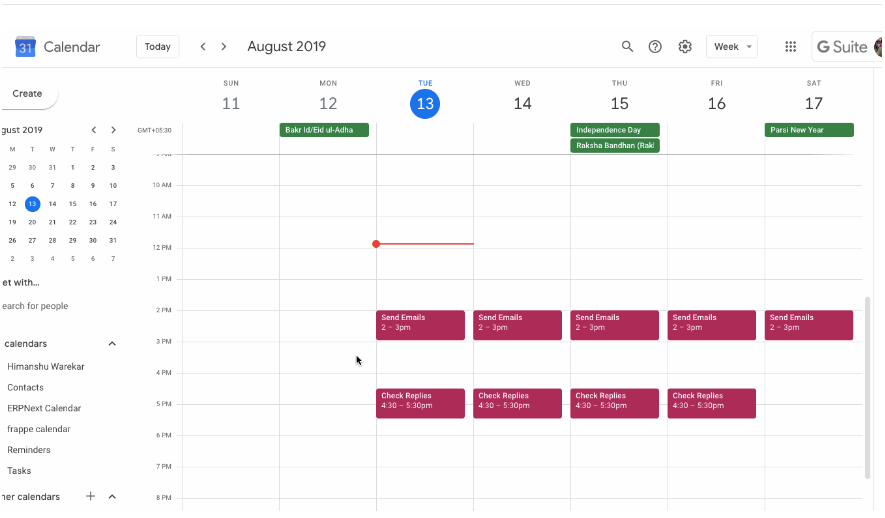Show next month in the mini calendar
This screenshot has height=518, width=885.
coord(113,130)
